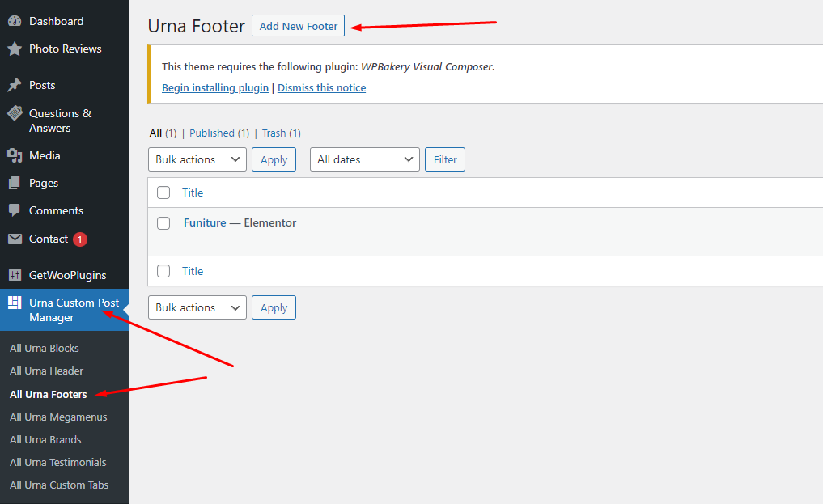823x504 pixels.
Task: Click the Begin installing plugin link
Action: tap(215, 87)
